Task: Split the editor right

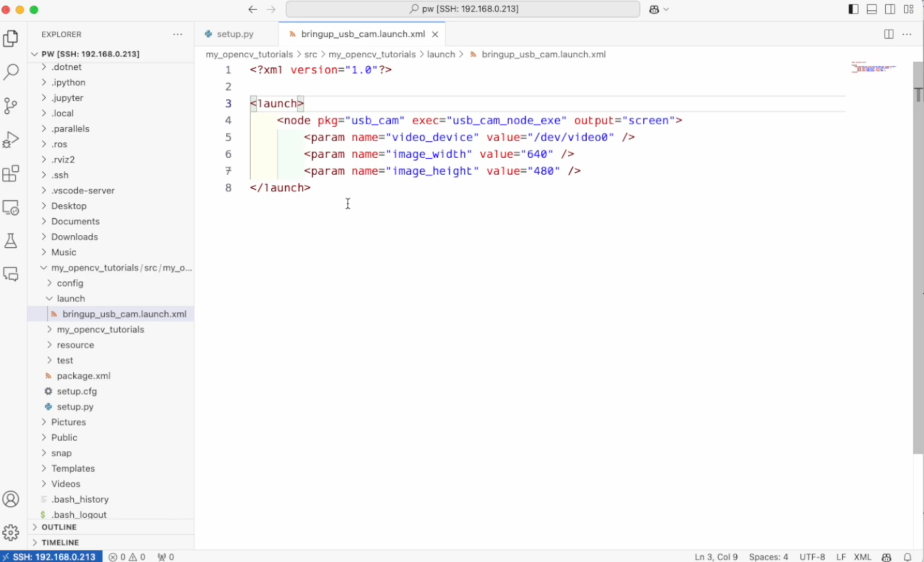Action: click(889, 34)
